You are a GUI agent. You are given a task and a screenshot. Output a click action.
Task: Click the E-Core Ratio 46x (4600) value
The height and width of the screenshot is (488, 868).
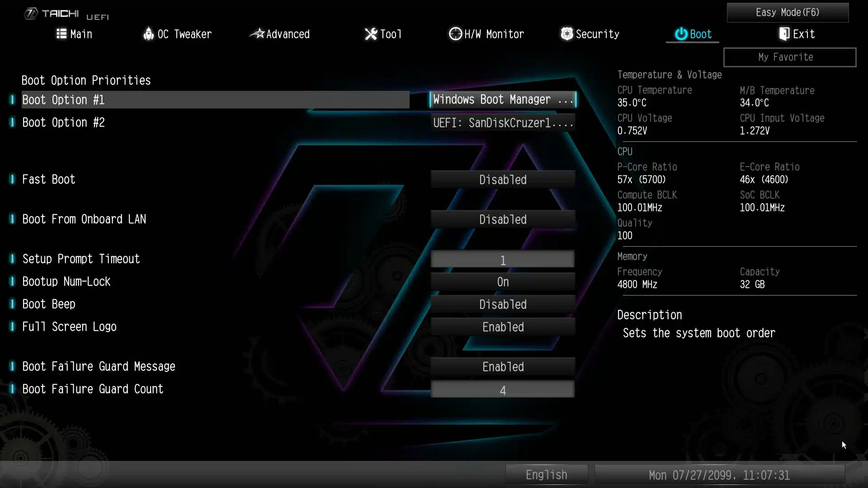(764, 180)
